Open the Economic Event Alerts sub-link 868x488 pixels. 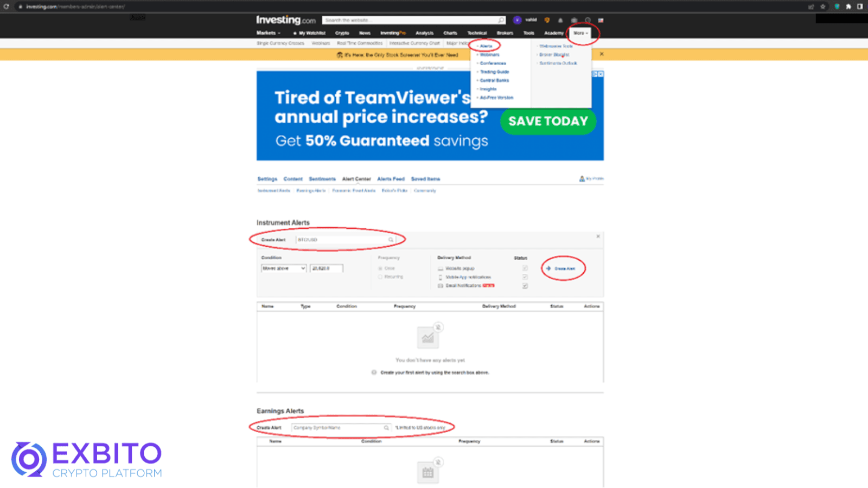[354, 191]
